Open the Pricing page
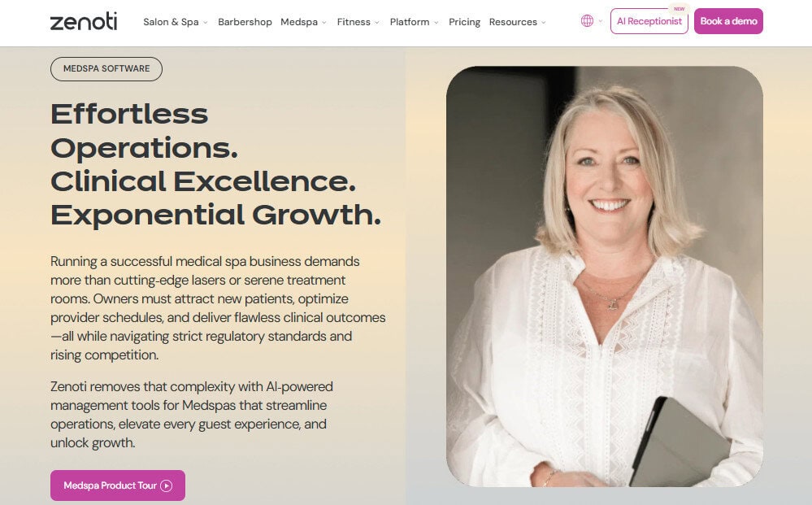Screen dimensions: 812x505 point(464,22)
